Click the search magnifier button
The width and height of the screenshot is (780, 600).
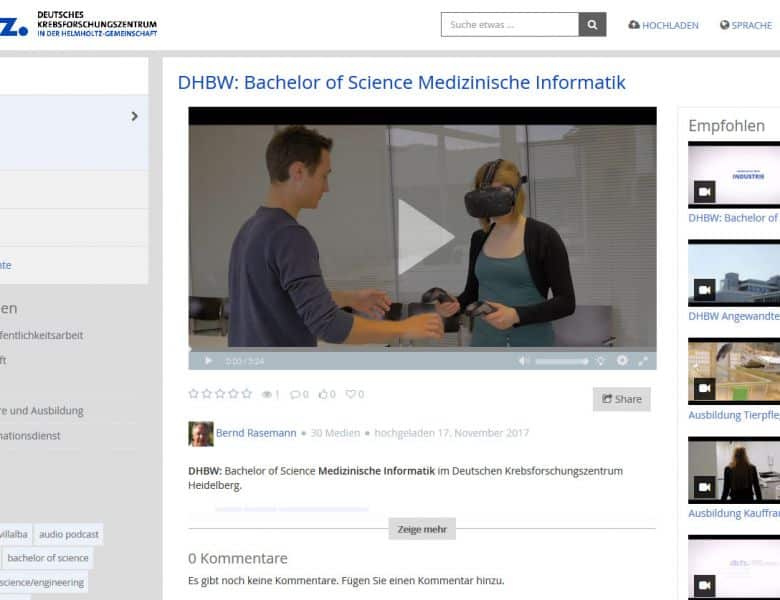[x=592, y=24]
